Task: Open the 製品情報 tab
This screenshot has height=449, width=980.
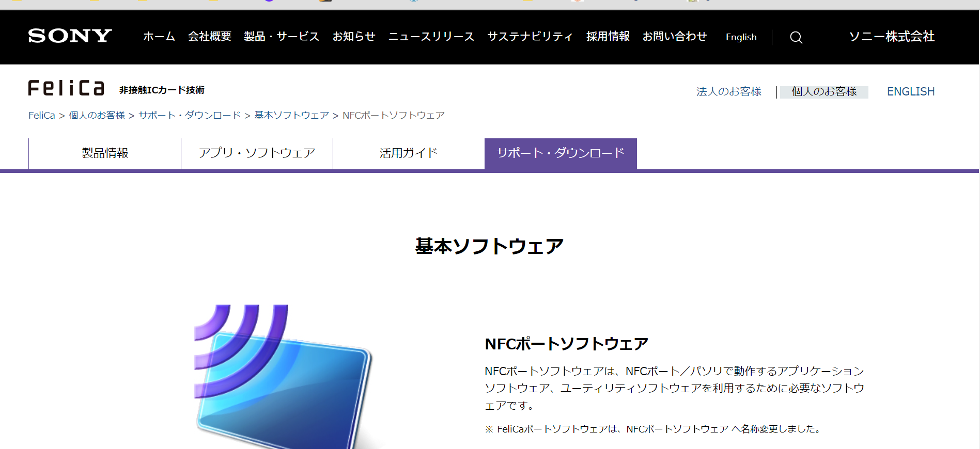Action: click(x=105, y=153)
